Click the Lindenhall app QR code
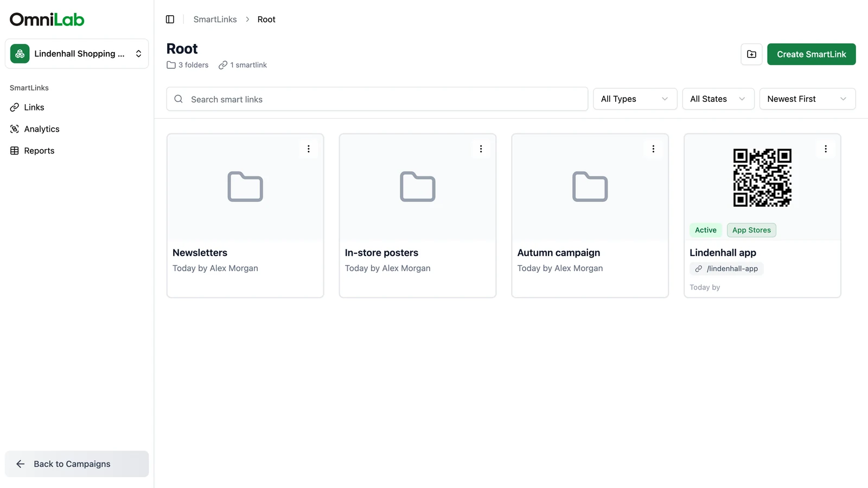The height and width of the screenshot is (488, 868). point(762,178)
